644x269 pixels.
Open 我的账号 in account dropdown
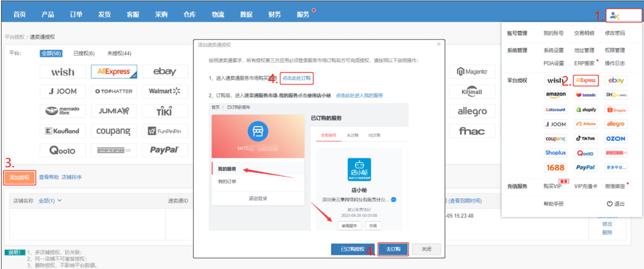(x=553, y=33)
